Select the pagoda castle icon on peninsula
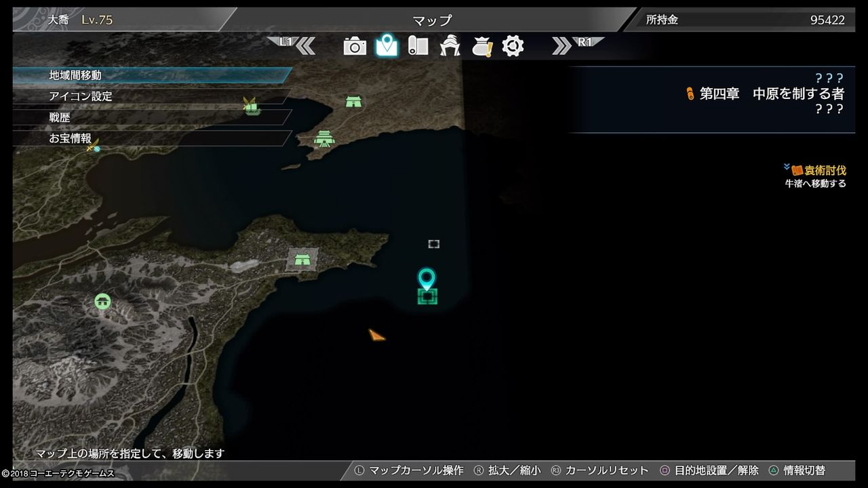 tap(325, 139)
